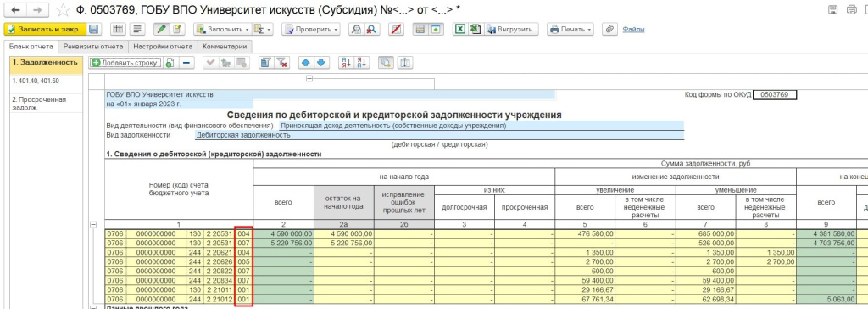Go forward with the right arrow button
This screenshot has width=868, height=309.
(x=36, y=10)
